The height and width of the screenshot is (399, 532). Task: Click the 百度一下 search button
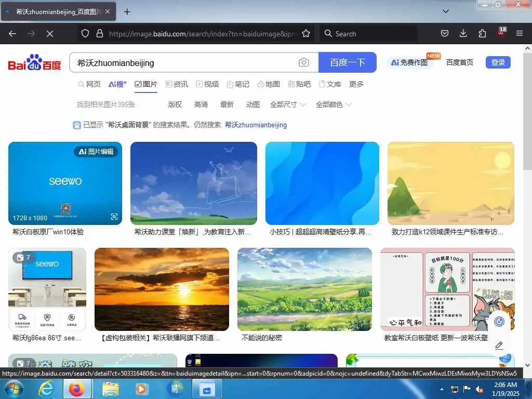[348, 62]
